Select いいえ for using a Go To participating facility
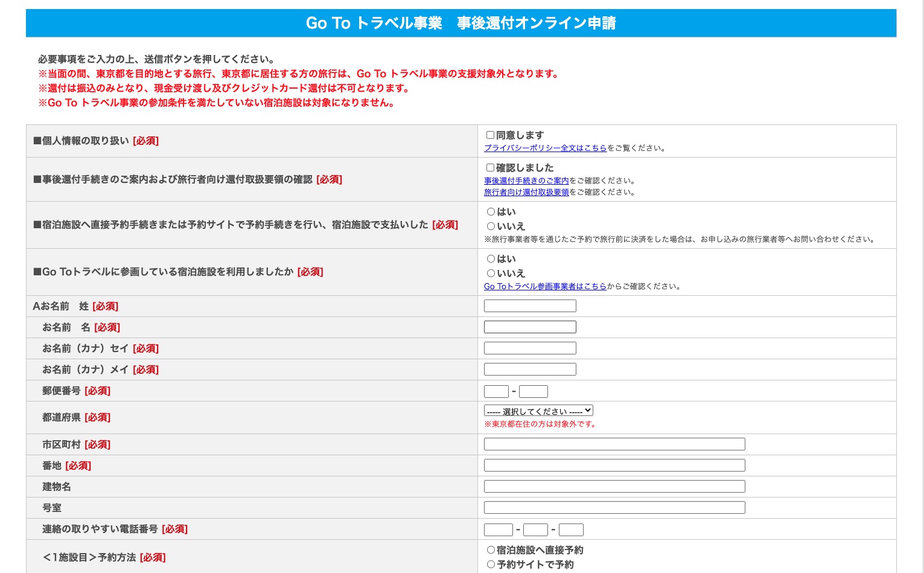Viewport: 924px width, 573px height. pyautogui.click(x=491, y=274)
